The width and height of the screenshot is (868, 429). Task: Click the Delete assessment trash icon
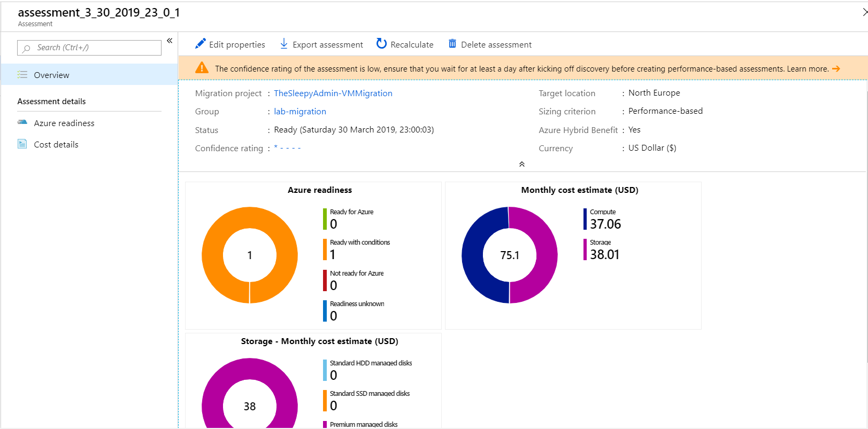pyautogui.click(x=452, y=44)
